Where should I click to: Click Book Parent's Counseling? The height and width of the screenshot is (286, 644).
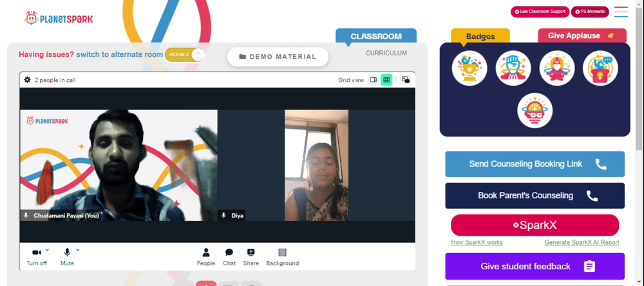click(x=535, y=196)
